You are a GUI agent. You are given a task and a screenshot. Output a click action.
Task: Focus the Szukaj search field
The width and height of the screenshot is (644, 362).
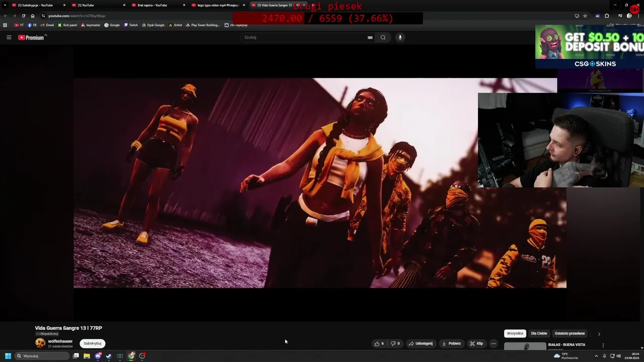[x=304, y=37]
